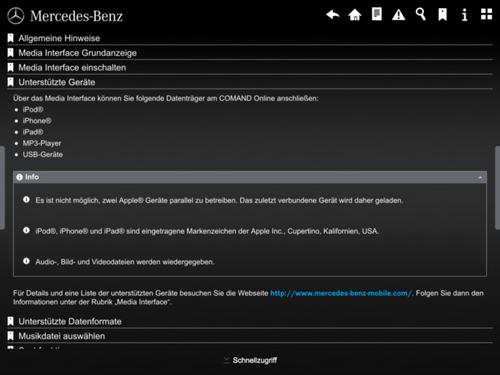Click the left-edge side handle

2,187
